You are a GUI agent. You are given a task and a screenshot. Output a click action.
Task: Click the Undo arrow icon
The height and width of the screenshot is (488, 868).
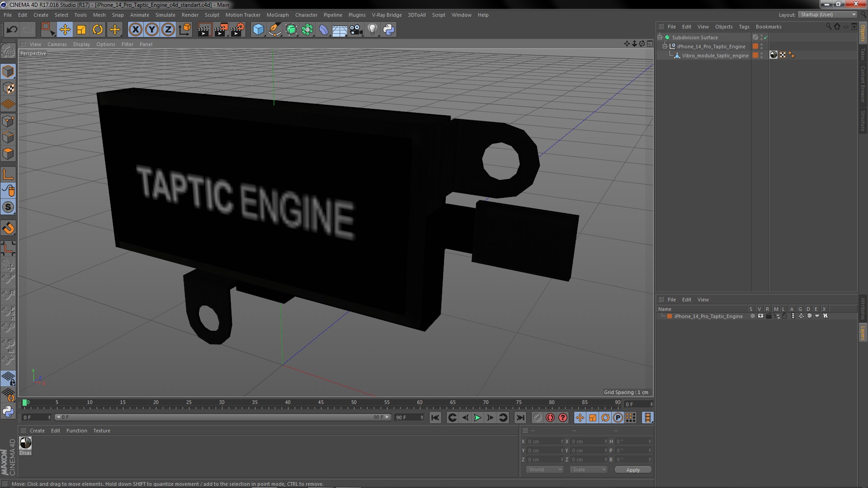[x=12, y=30]
